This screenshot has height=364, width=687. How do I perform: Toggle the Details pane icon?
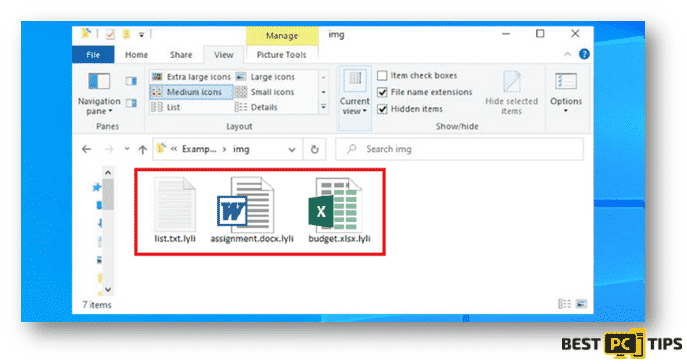tap(131, 103)
